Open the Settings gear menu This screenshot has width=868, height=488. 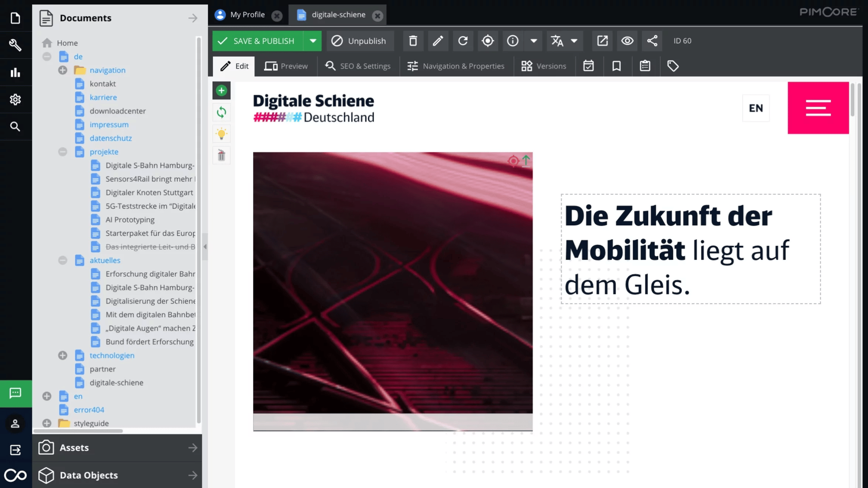(x=15, y=99)
